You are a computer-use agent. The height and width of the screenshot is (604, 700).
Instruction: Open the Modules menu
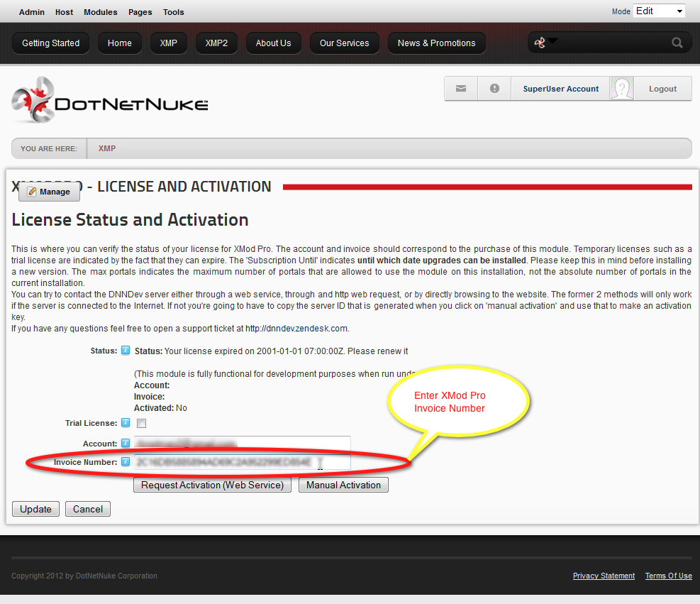pos(101,12)
